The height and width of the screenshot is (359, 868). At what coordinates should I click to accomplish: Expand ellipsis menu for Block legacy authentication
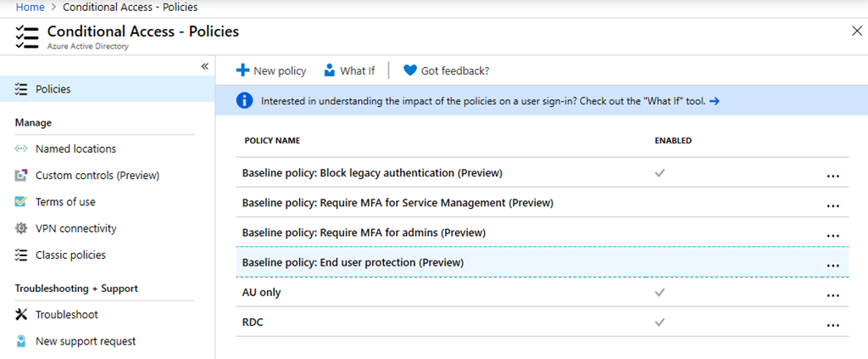[832, 174]
